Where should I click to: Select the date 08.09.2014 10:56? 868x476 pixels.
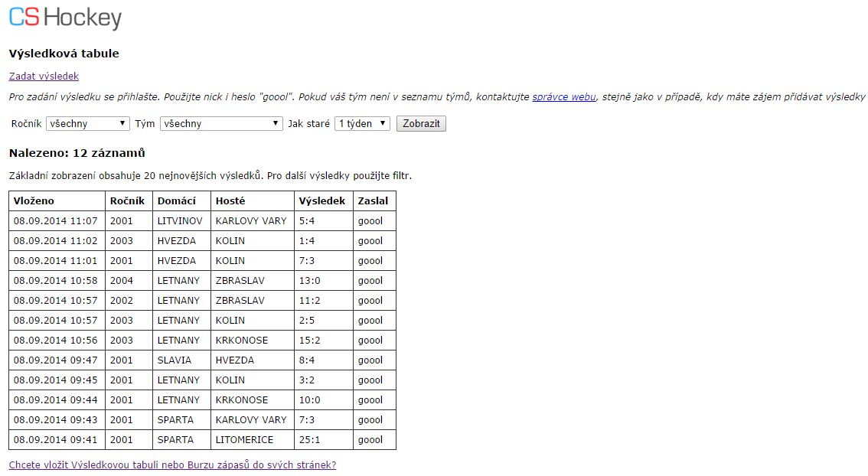55,341
